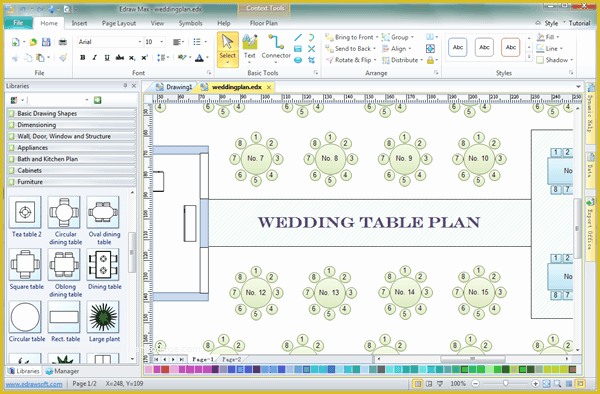
Task: Open the Tutorial link
Action: 579,23
